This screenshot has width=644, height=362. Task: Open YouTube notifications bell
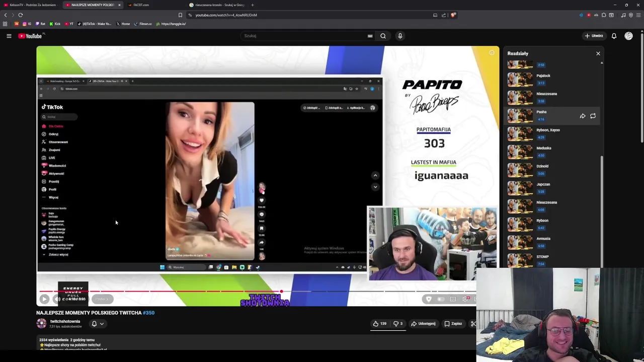click(x=614, y=36)
